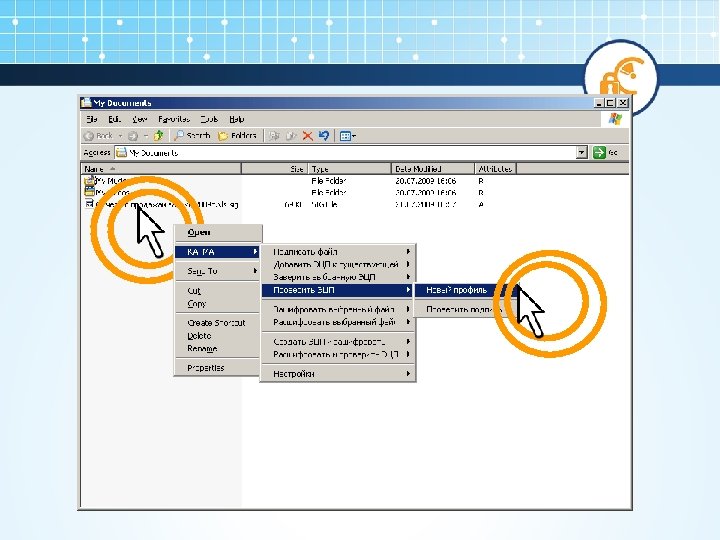Open the Views toolbar dropdown
This screenshot has width=720, height=540.
point(348,136)
